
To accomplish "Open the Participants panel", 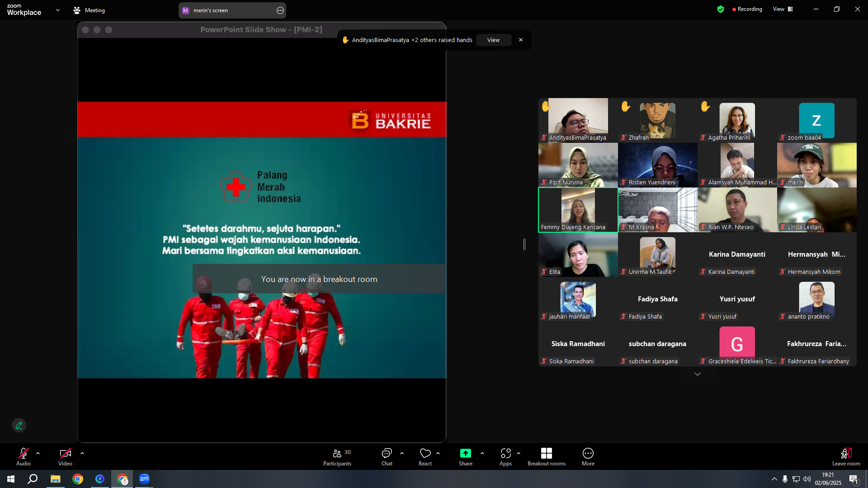I will coord(337,456).
